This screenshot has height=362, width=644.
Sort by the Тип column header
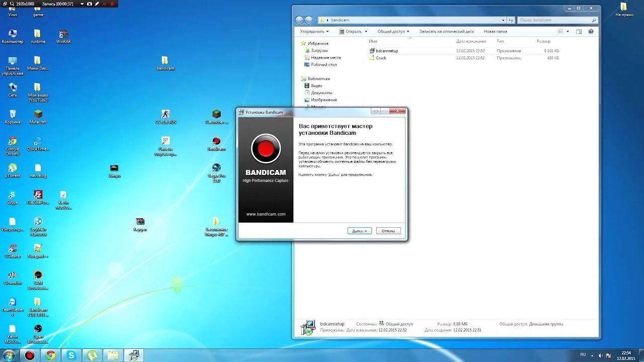[500, 41]
